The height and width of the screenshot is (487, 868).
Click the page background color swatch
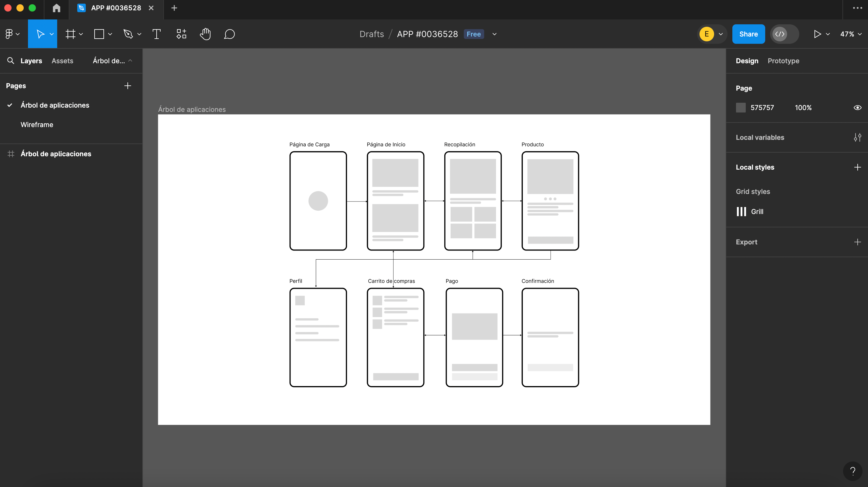741,108
